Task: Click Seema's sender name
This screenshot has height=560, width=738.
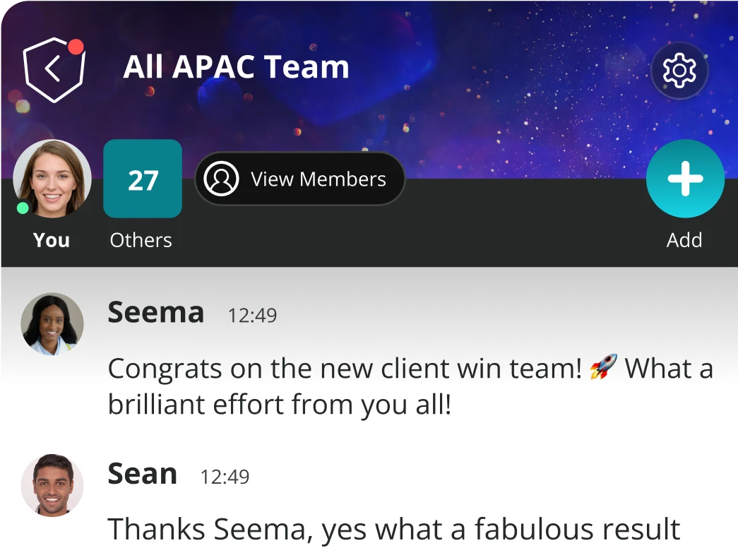Action: pos(155,312)
